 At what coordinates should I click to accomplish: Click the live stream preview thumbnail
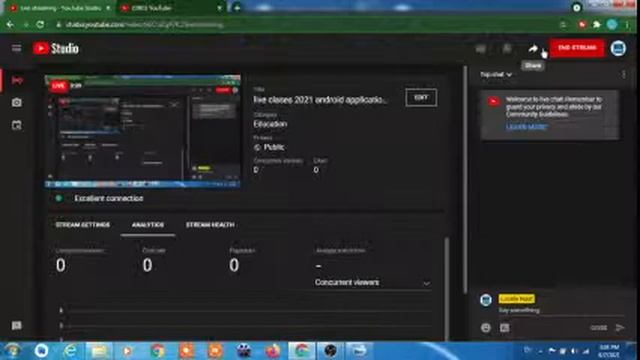point(142,131)
